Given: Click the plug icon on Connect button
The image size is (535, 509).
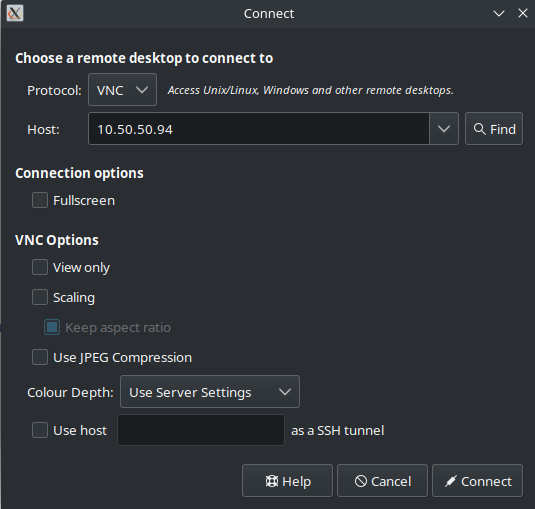Looking at the screenshot, I should point(450,481).
